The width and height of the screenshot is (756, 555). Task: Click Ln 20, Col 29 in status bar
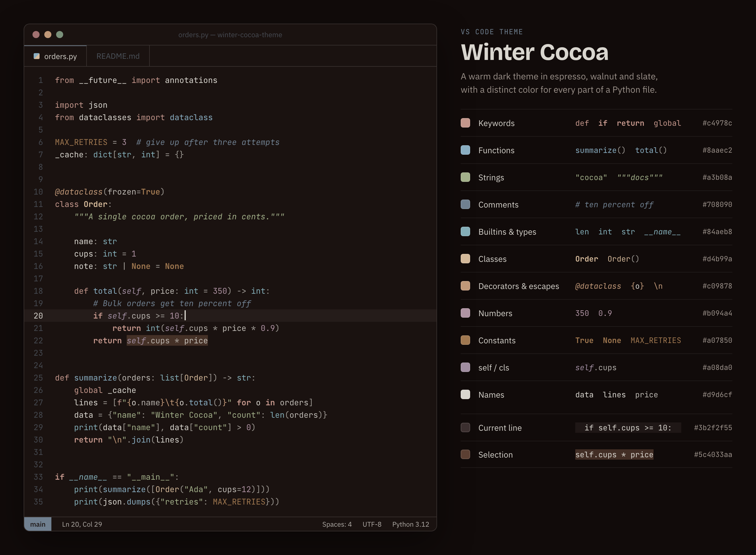[x=82, y=524]
